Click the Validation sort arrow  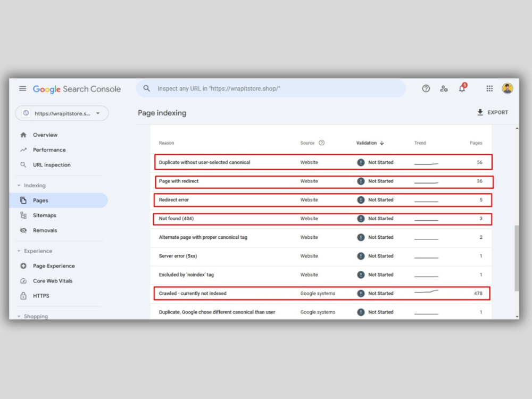[x=382, y=143]
